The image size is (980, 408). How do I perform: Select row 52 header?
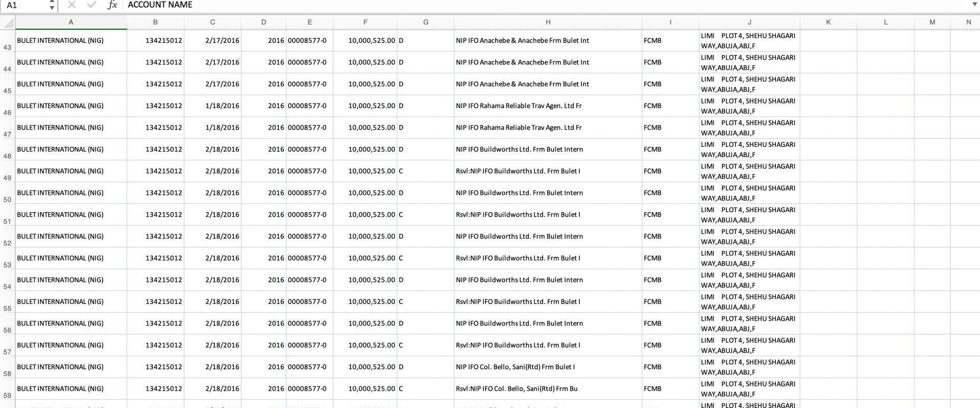tap(8, 237)
